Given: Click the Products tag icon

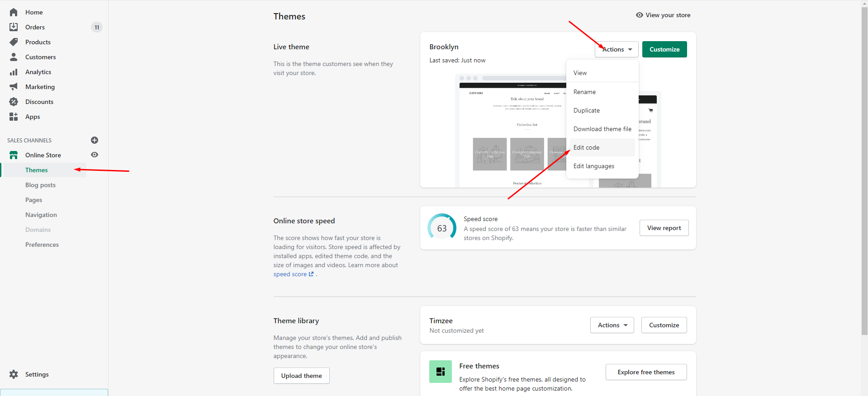Looking at the screenshot, I should pos(14,42).
